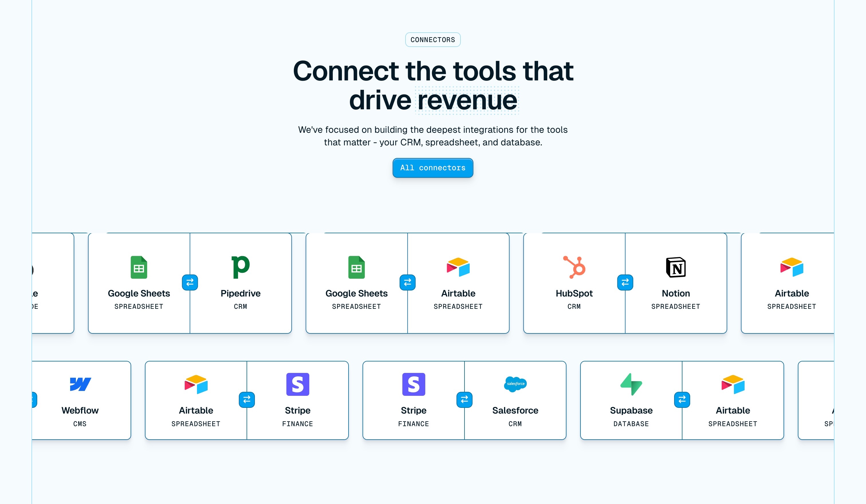The image size is (866, 504).
Task: Click Airtable title beside Supabase
Action: point(733,411)
